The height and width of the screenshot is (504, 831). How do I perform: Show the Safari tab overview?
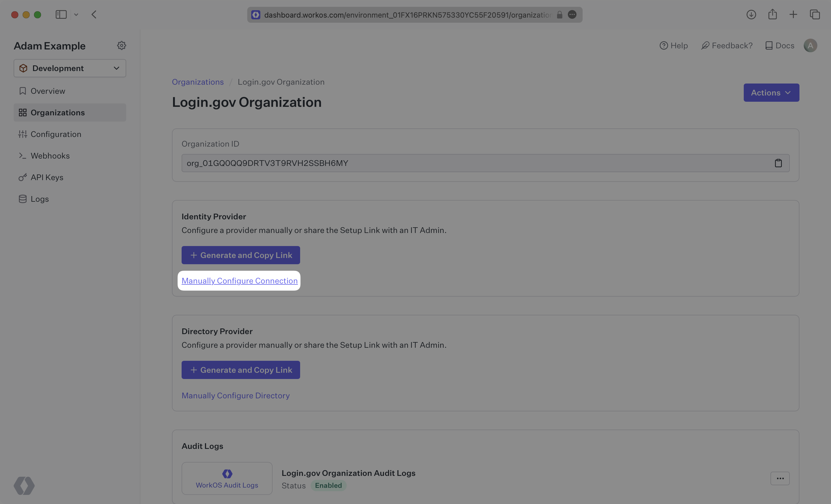click(815, 14)
